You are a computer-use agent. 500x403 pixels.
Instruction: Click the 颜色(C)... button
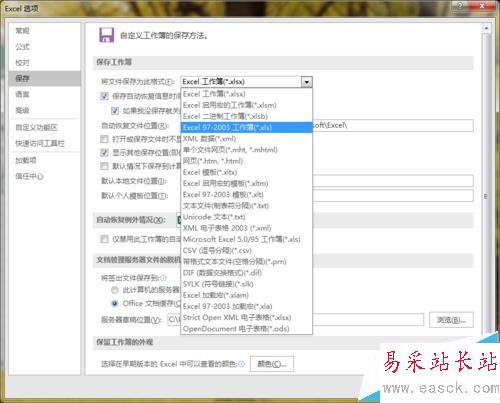(272, 364)
